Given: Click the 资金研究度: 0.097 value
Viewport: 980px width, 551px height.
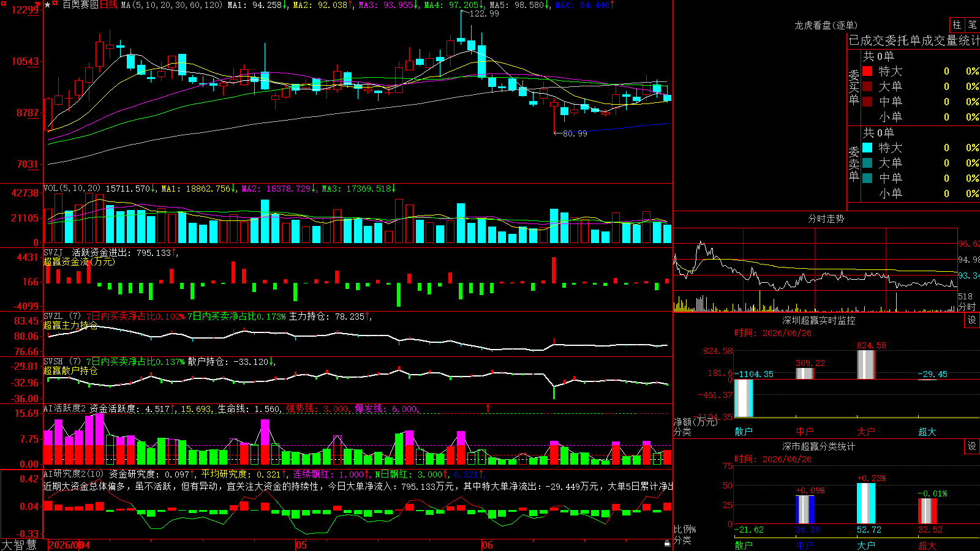Looking at the screenshot, I should coord(152,474).
